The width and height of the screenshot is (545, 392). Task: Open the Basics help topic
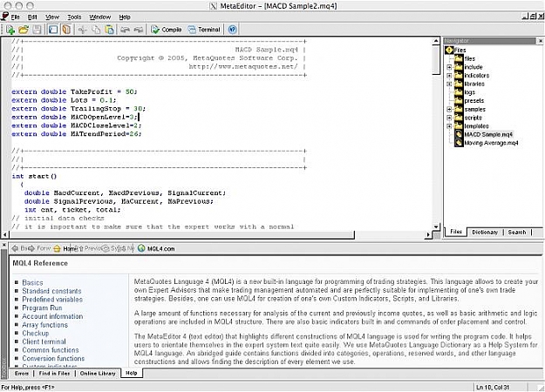32,282
